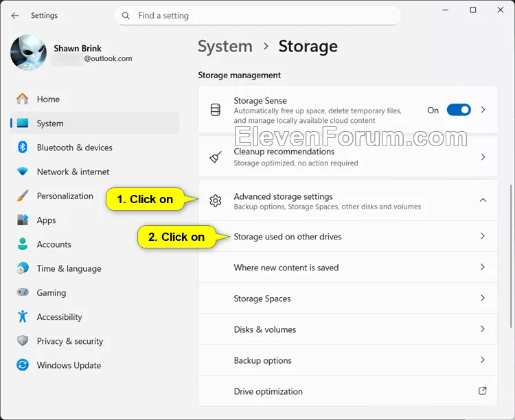Click the Shawn Brink profile avatar
This screenshot has width=515, height=420.
(x=28, y=53)
